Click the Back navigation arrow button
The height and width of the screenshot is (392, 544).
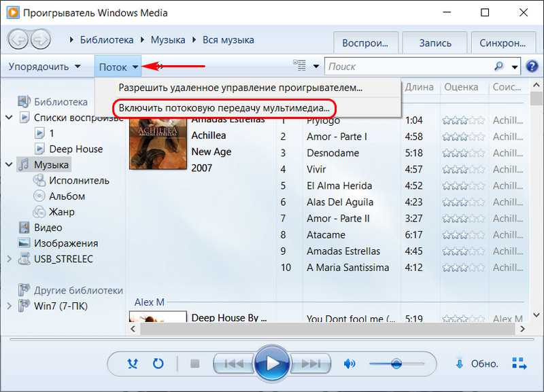(x=18, y=39)
